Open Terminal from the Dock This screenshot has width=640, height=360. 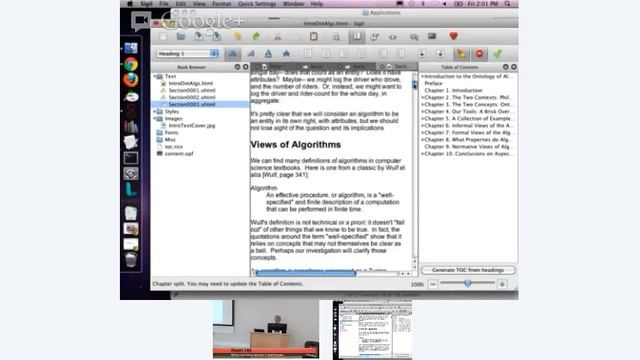tap(131, 158)
